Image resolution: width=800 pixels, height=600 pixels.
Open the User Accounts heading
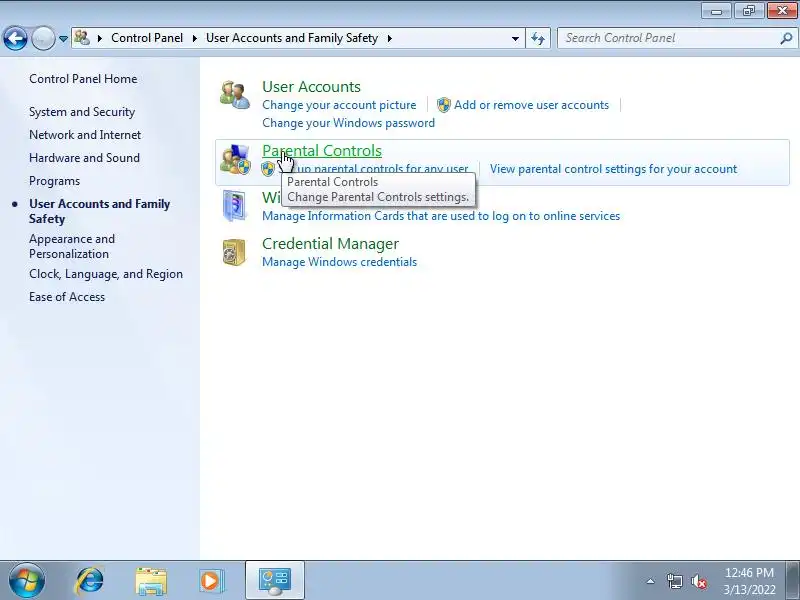click(311, 87)
